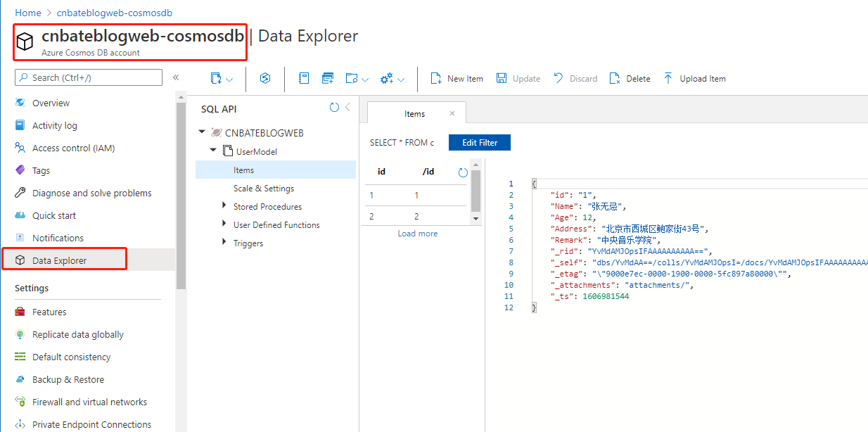Image resolution: width=868 pixels, height=432 pixels.
Task: Click Discard in the toolbar
Action: tap(575, 79)
